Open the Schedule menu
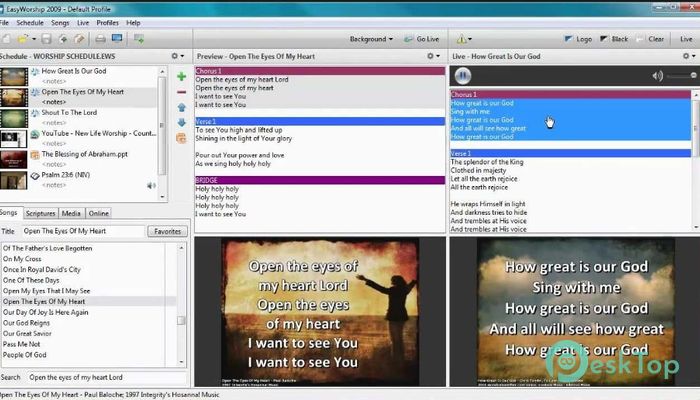The height and width of the screenshot is (400, 700). pos(30,23)
